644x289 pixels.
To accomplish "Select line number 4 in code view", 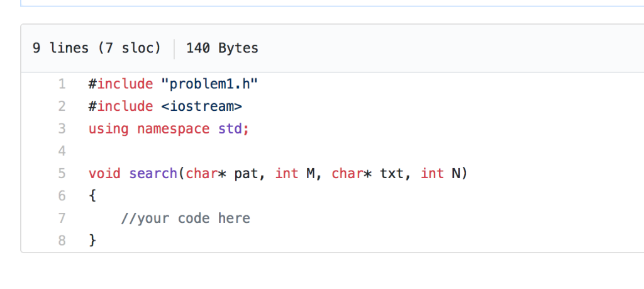I will coord(62,151).
